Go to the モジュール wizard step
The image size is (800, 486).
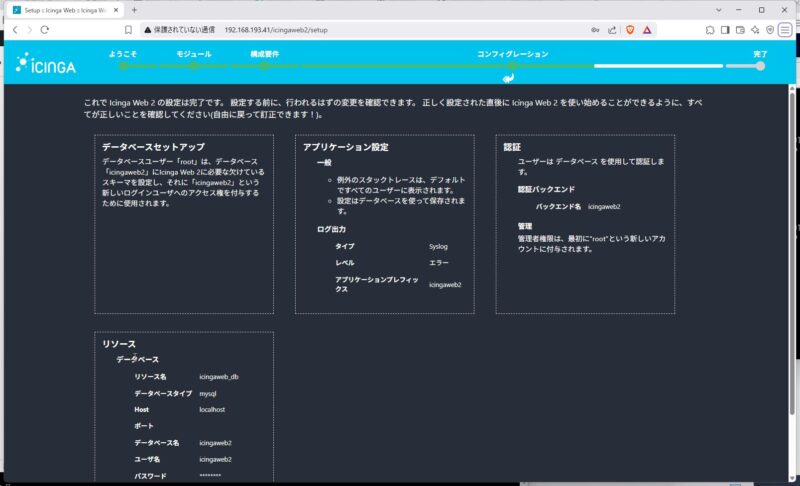tap(194, 54)
